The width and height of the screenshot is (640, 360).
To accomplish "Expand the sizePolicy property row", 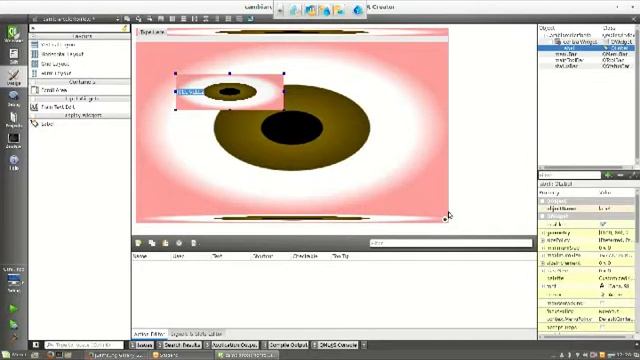I will (x=543, y=240).
